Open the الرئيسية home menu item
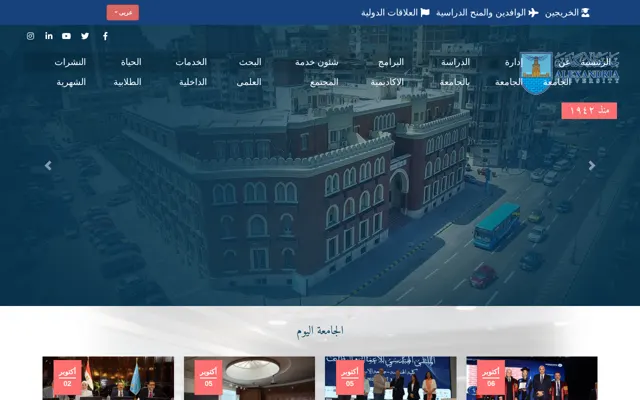 pos(596,62)
